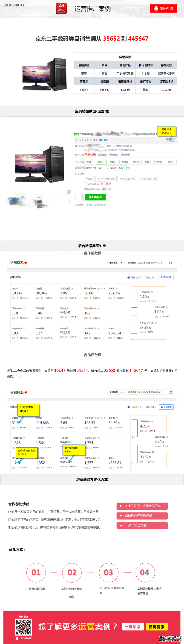
Task: Choose the 套餐八 package option
Action: tap(171, 162)
